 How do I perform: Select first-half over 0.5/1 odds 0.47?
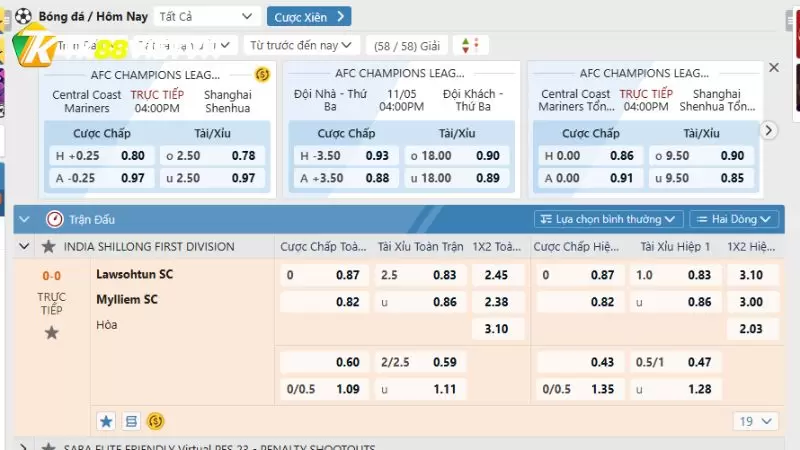click(676, 362)
